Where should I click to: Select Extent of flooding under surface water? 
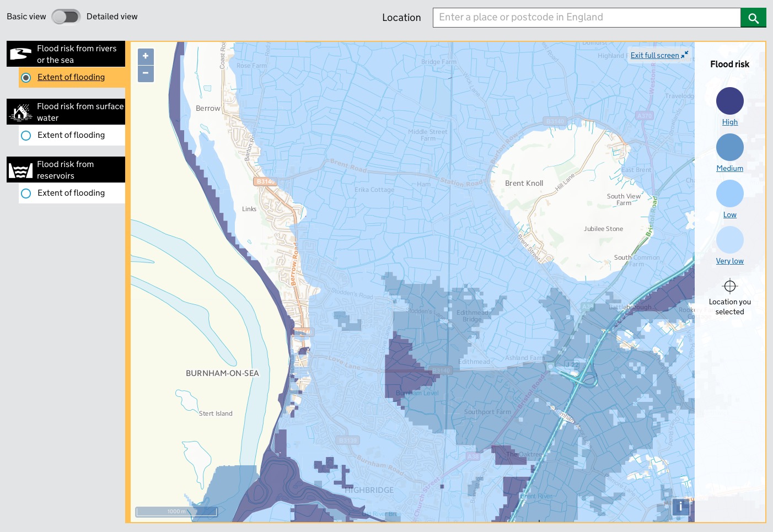pos(71,135)
